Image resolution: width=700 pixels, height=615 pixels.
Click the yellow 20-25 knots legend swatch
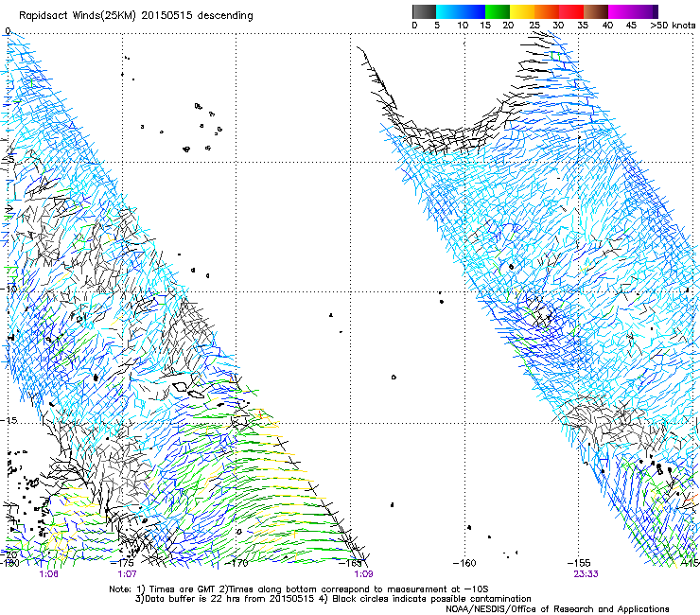(522, 11)
